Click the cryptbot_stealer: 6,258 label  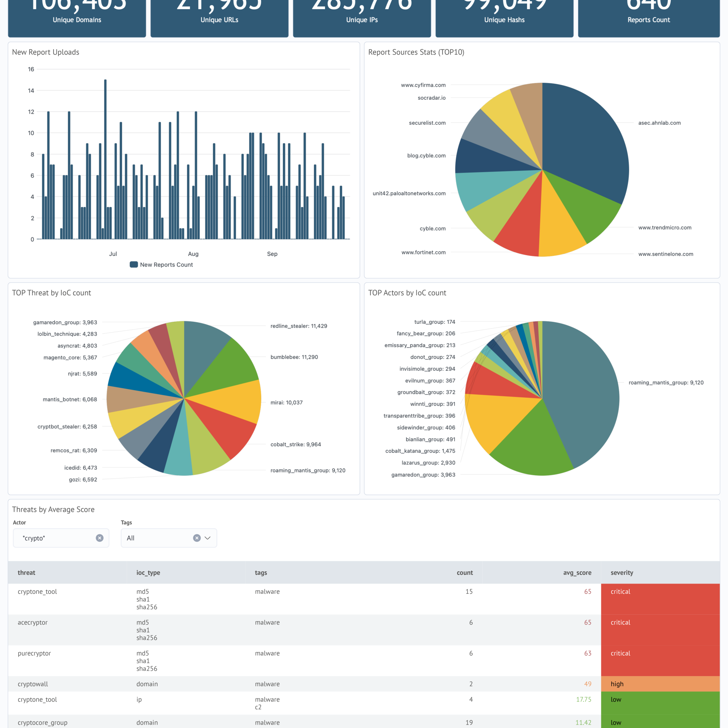point(67,427)
